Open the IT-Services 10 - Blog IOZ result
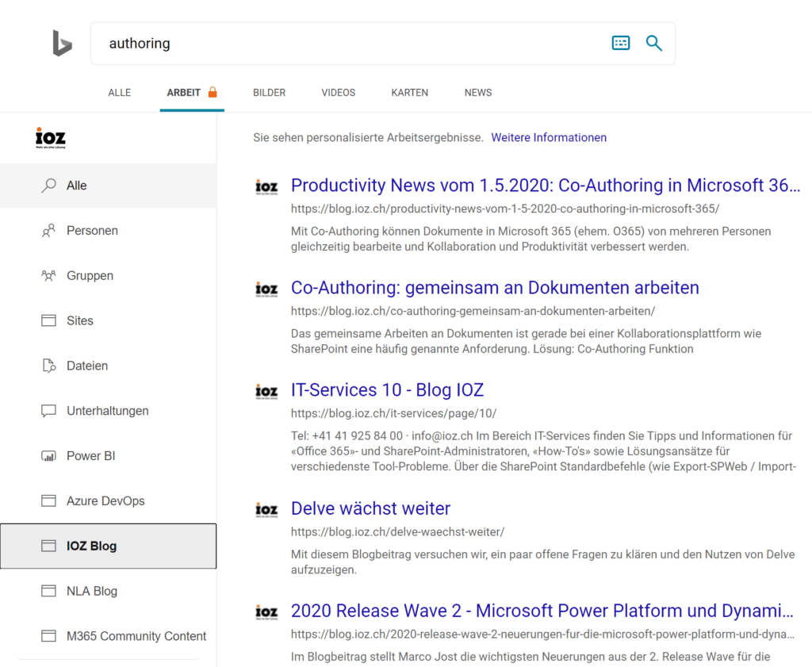812x667 pixels. click(x=387, y=390)
